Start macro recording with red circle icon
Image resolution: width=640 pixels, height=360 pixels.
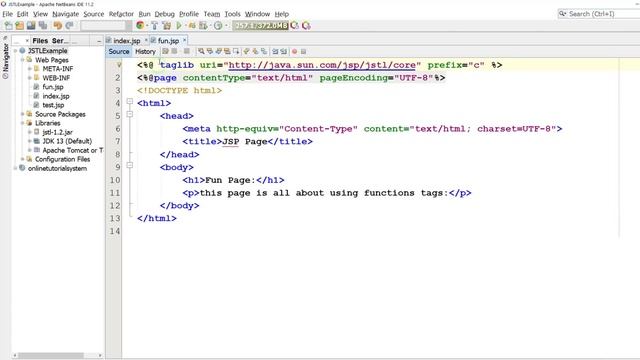(294, 51)
